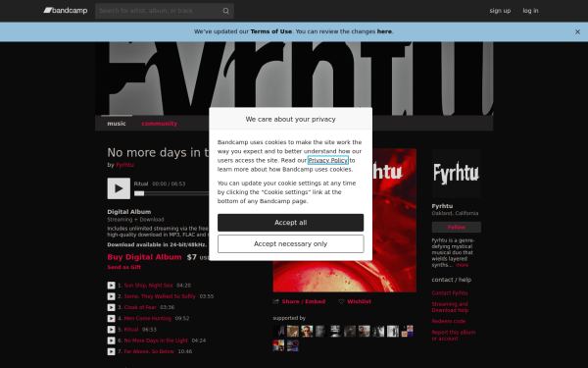Open the Terms of Use link in banner
Screen dimensions: 588x368
(270, 31)
